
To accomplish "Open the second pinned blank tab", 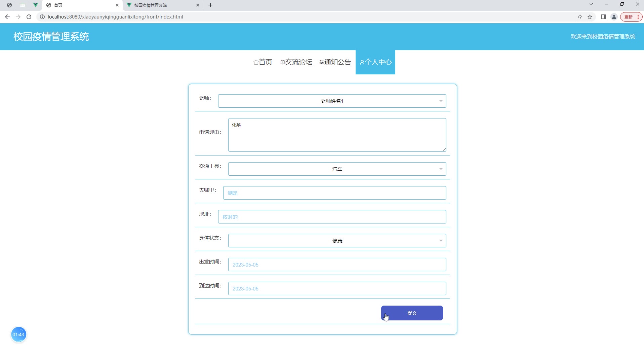I will (23, 5).
